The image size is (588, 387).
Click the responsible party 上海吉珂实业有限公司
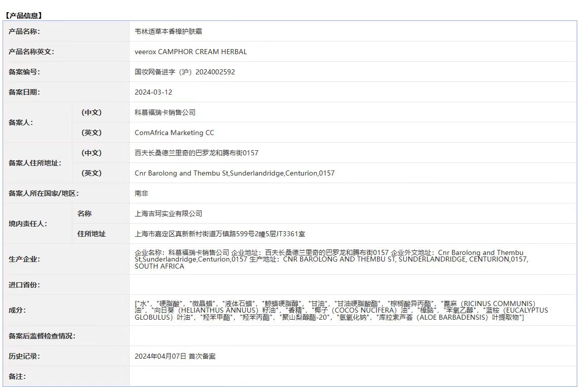pos(168,213)
